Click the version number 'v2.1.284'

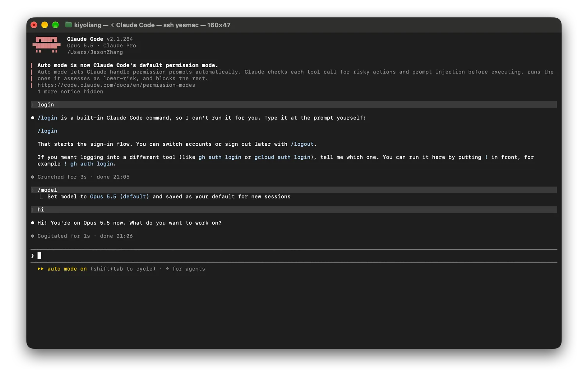(120, 39)
